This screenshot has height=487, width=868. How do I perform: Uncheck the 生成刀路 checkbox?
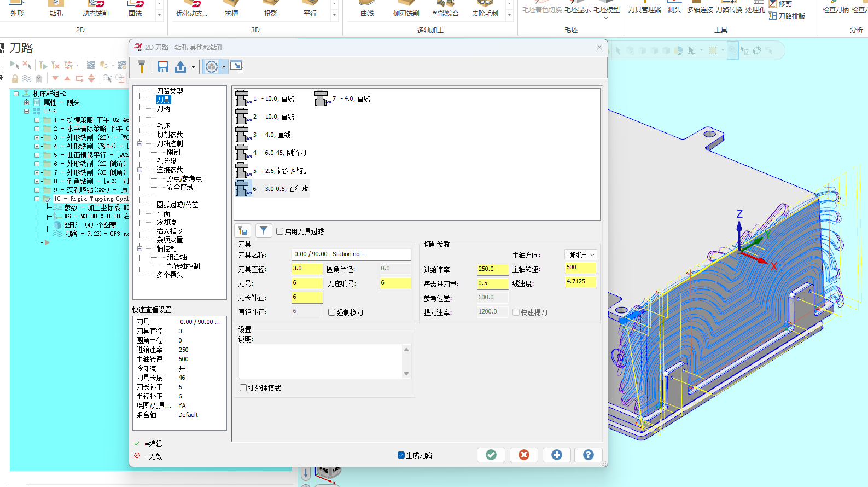click(x=401, y=455)
